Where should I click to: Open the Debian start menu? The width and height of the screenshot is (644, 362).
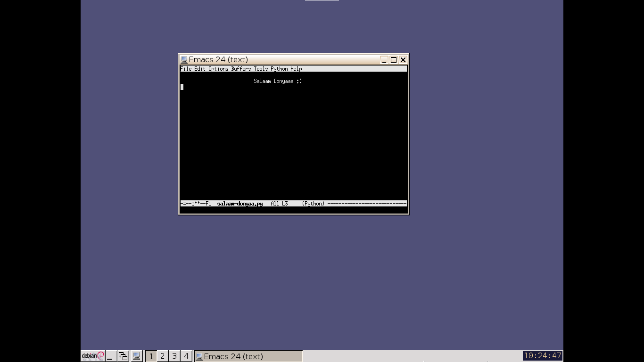click(x=92, y=356)
